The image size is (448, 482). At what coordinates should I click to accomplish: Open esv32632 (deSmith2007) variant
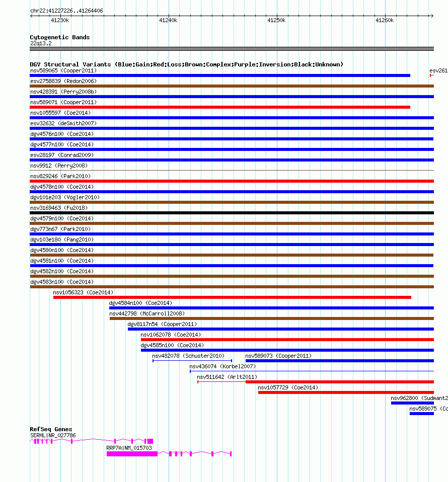coord(232,128)
